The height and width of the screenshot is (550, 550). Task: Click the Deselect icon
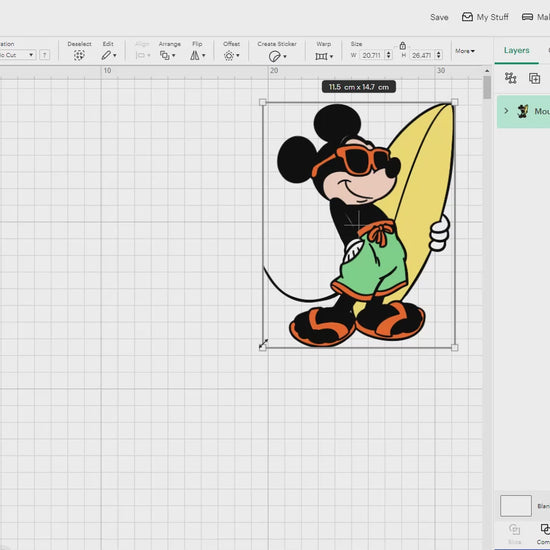79,55
